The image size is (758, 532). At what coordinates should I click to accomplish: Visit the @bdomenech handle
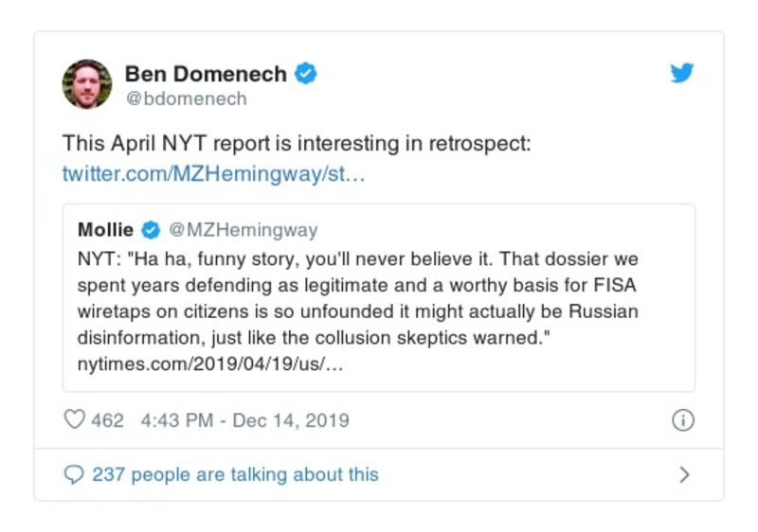(186, 98)
